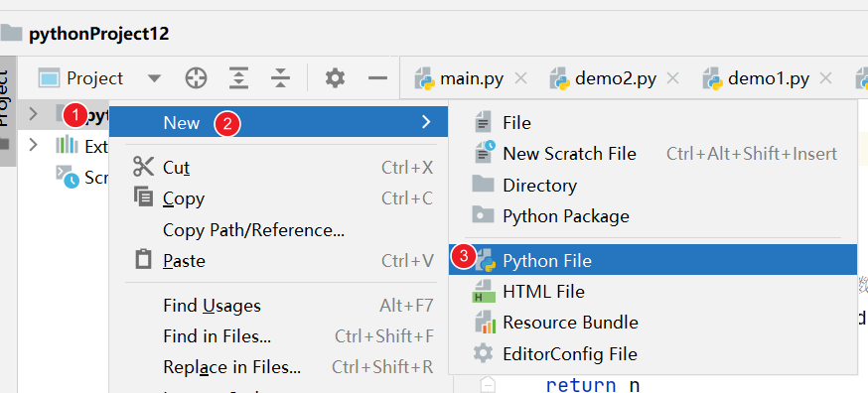
Task: Click pythonProject12 breadcrumb in navigation bar
Action: [x=98, y=34]
